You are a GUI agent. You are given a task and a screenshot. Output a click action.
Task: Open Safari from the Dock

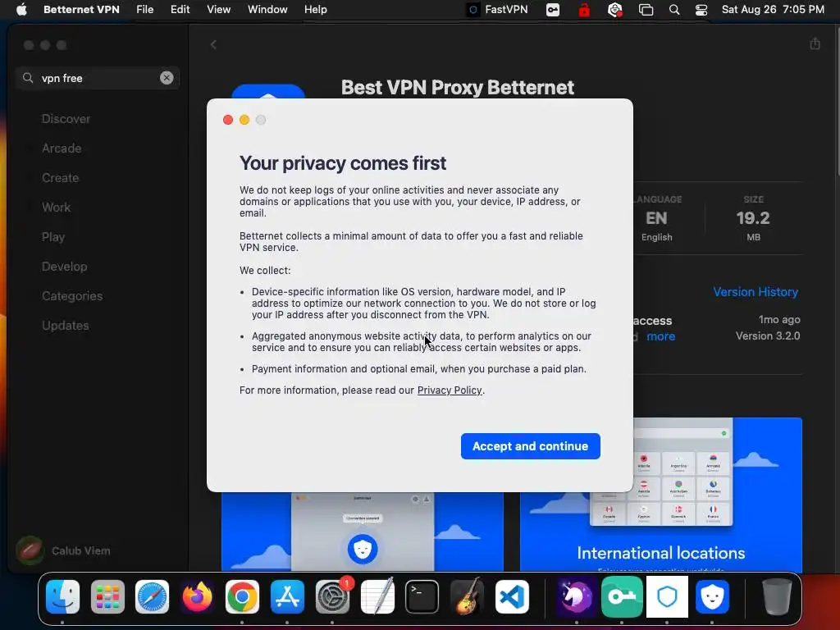coord(152,596)
